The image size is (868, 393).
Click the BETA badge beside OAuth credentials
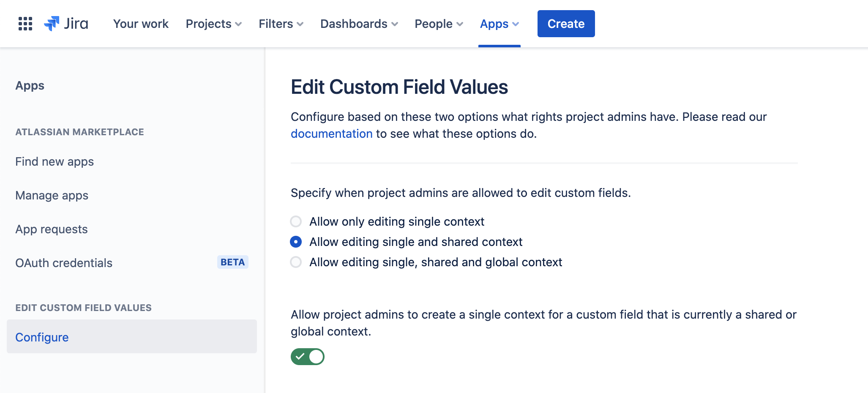232,262
